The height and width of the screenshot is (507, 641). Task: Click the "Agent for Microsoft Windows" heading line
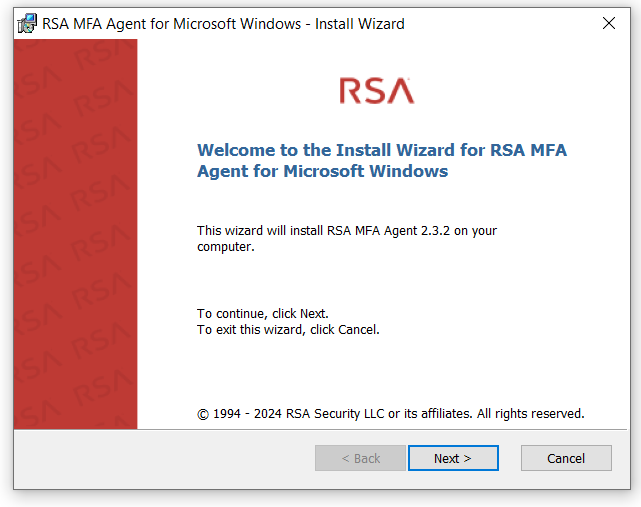[x=322, y=171]
